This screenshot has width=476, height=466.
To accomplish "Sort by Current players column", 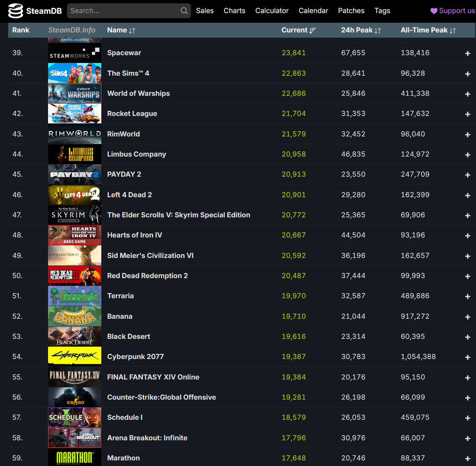I will (x=298, y=30).
